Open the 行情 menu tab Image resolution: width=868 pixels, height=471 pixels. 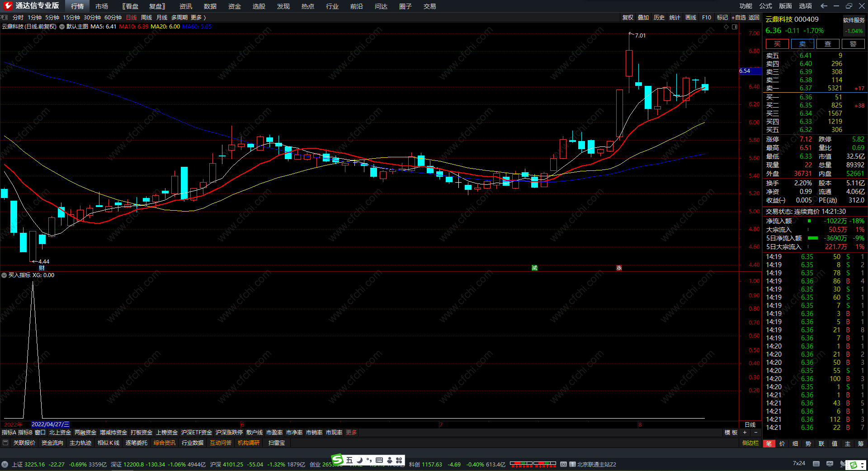77,6
